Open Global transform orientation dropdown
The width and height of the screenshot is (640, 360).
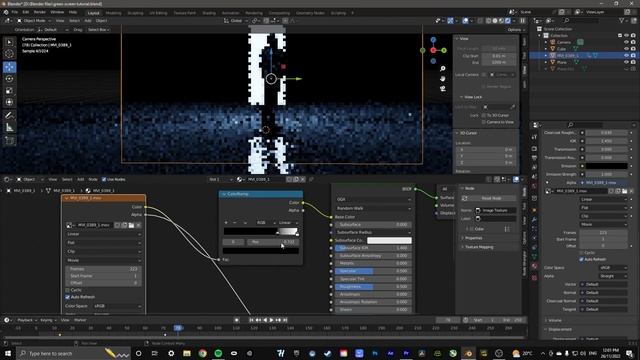tap(236, 20)
